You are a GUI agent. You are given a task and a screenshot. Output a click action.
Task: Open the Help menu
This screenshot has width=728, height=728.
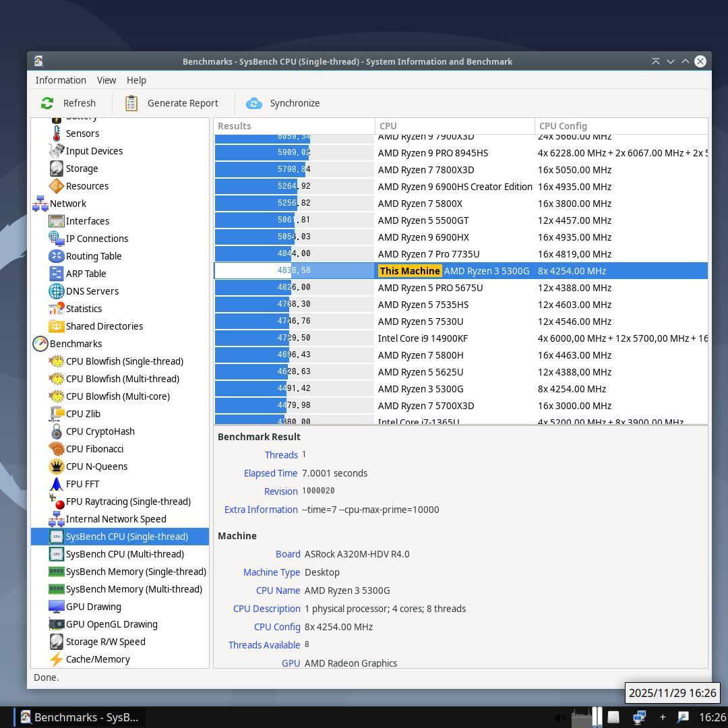coord(136,80)
